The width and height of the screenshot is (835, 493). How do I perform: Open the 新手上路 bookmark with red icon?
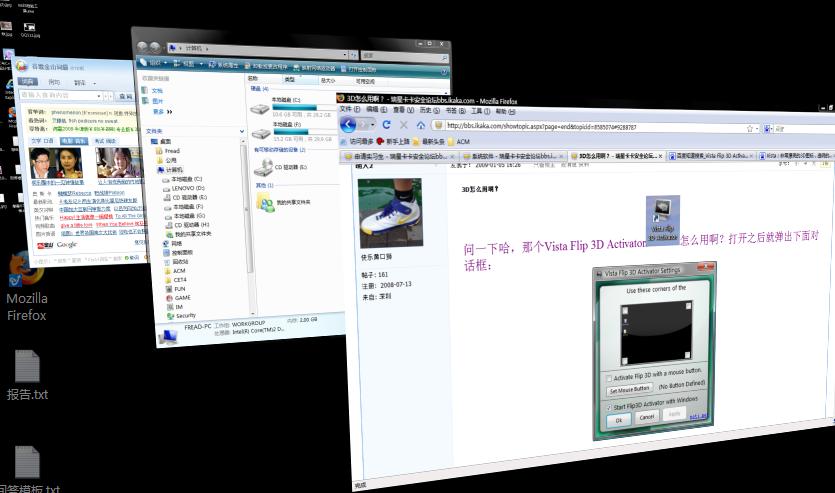coord(393,141)
